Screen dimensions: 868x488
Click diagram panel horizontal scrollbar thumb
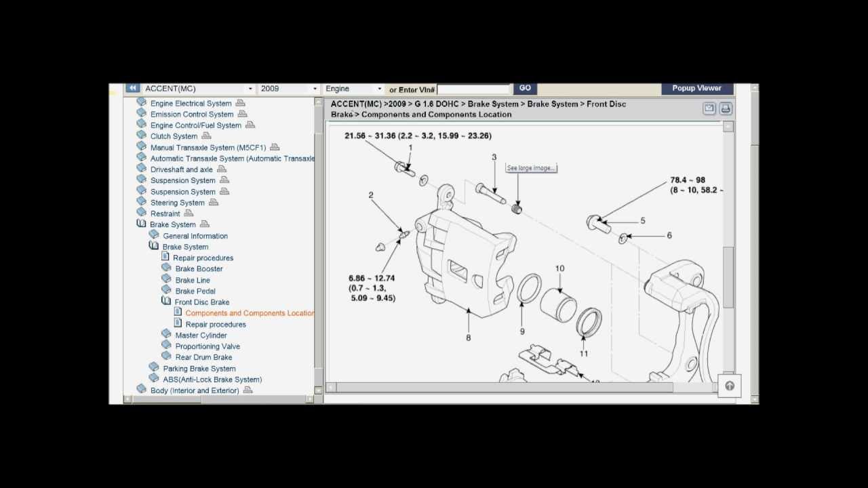pos(505,387)
